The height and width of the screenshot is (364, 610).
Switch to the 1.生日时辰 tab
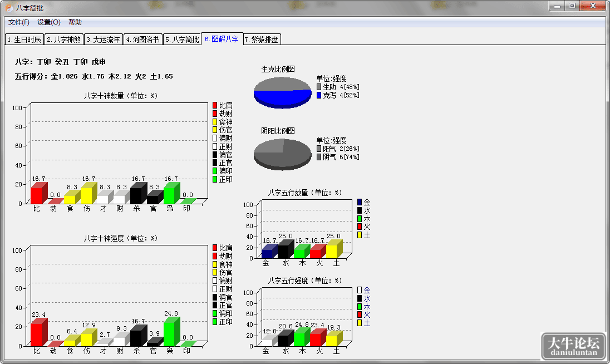[24, 40]
